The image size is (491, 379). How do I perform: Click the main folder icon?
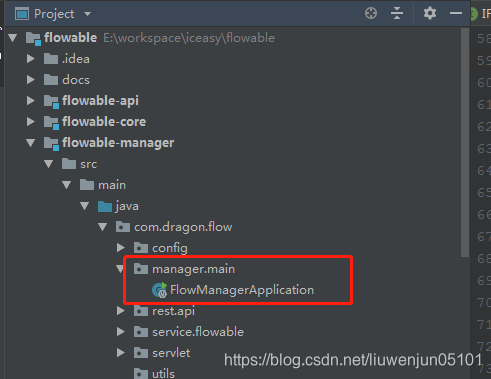coord(87,185)
